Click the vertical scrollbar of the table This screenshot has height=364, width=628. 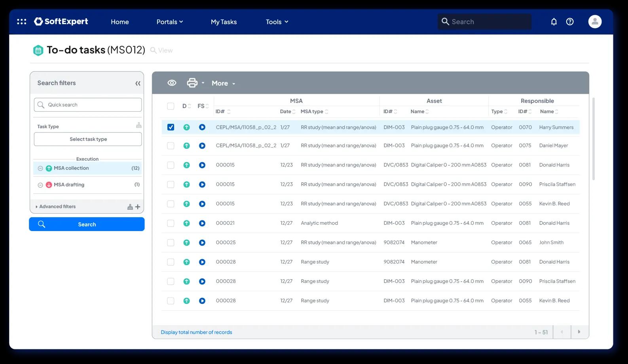click(x=593, y=138)
